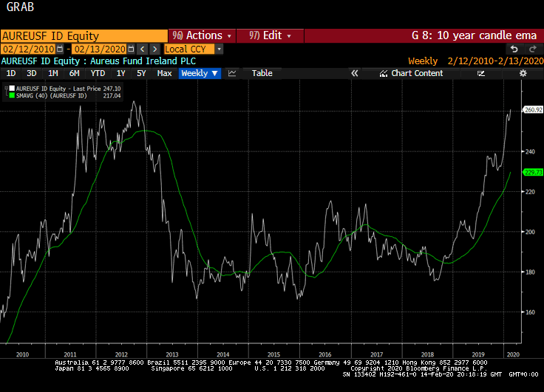Change Weekly periodicity dropdown
Viewport: 544px width, 392px height.
point(200,73)
